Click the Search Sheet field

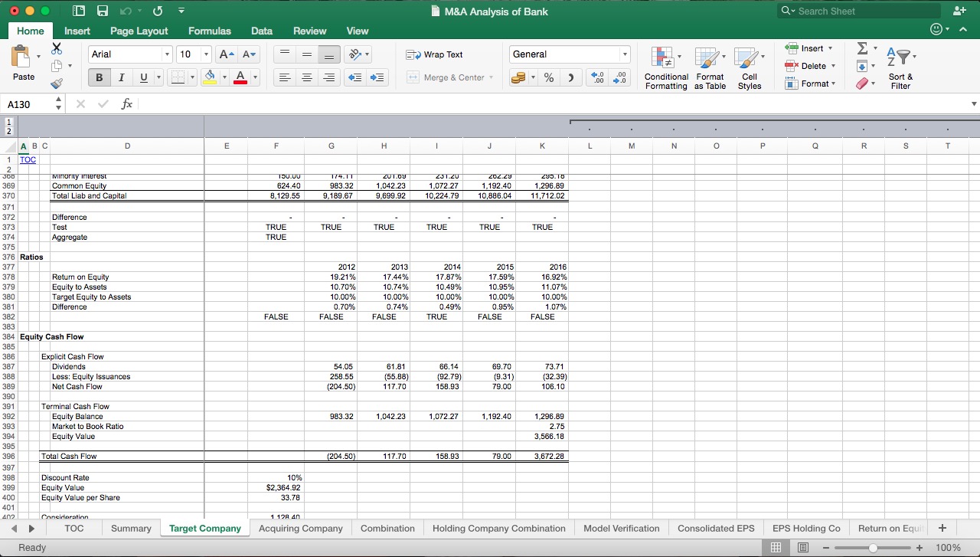856,11
